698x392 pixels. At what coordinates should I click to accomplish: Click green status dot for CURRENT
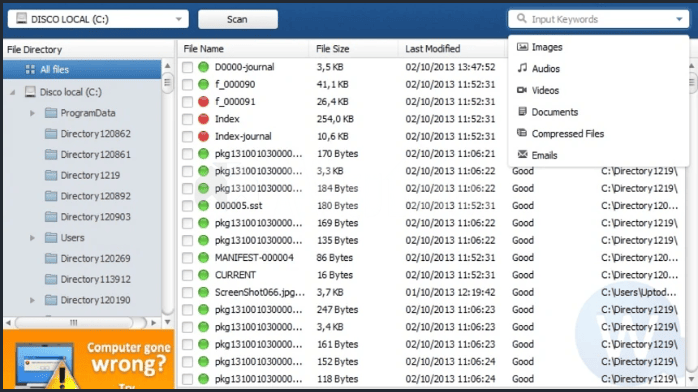[203, 275]
